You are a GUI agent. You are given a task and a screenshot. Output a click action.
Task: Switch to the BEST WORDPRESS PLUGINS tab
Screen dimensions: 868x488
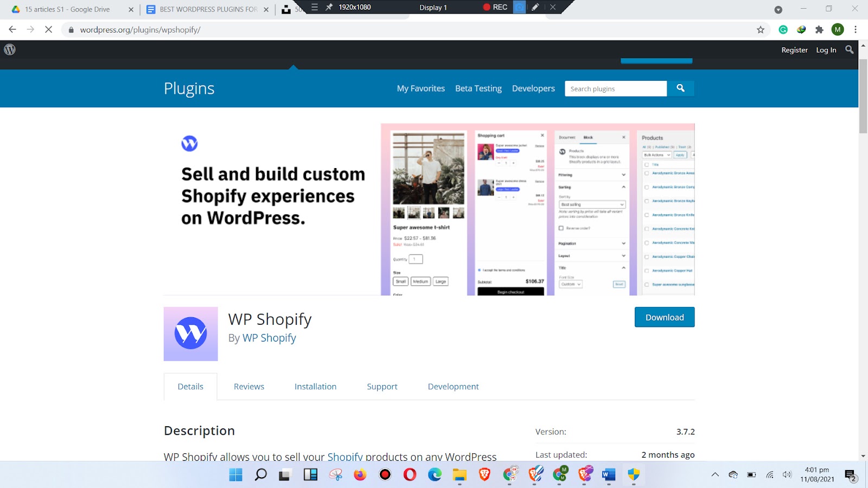[x=208, y=9]
